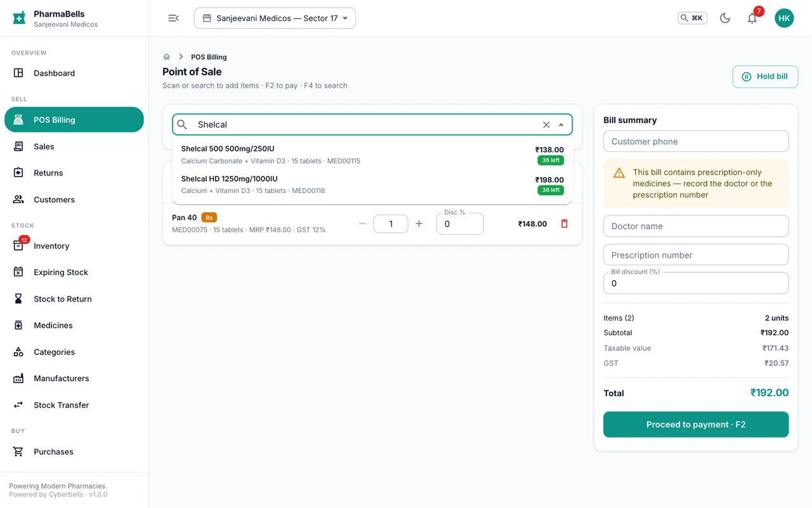Open Customers section

74,199
